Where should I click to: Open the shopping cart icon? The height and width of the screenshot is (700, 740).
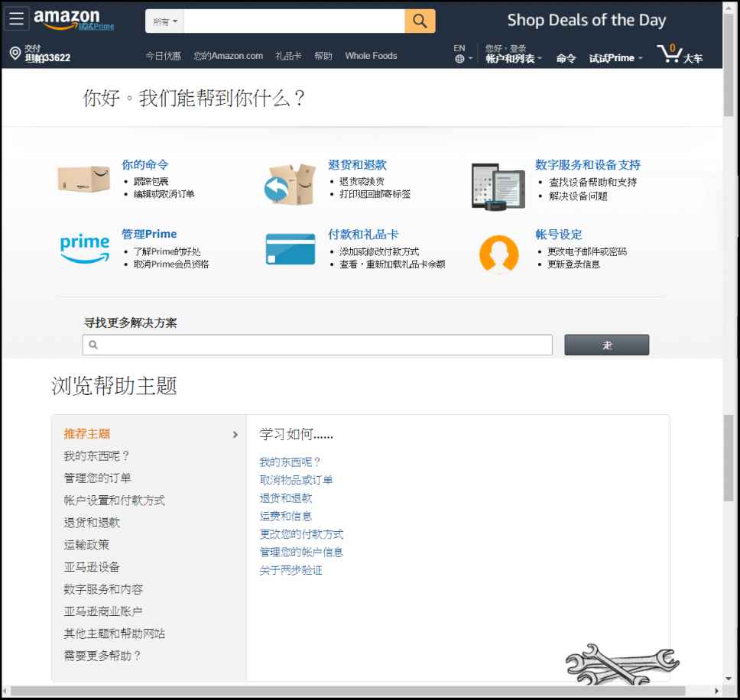pyautogui.click(x=669, y=53)
